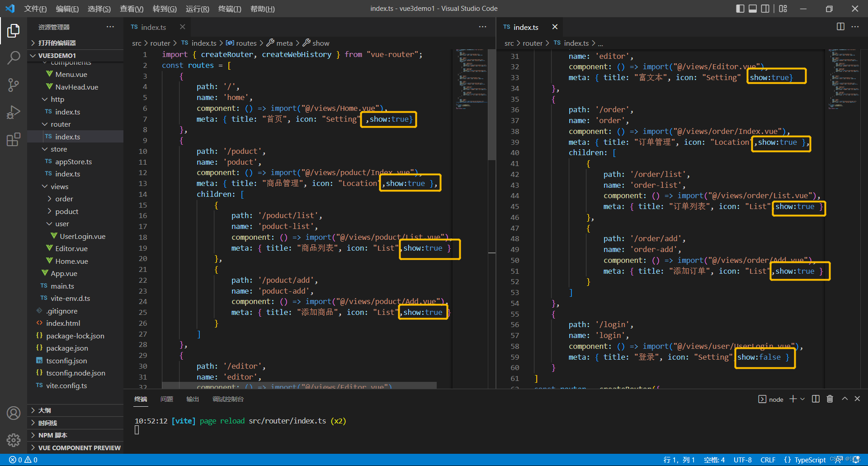Expand the NPM 脚本 section

pos(52,435)
